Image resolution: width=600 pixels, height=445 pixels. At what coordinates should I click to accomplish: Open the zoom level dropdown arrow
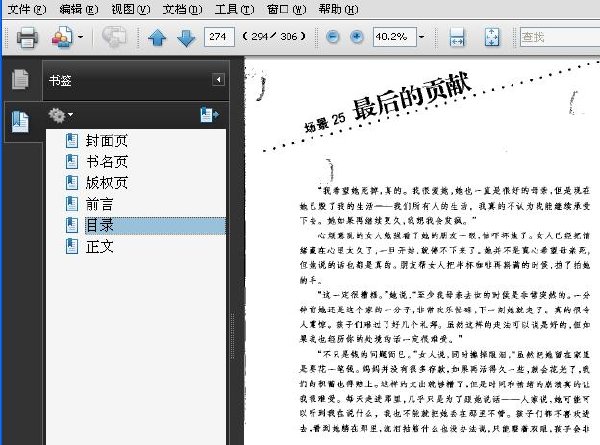coord(421,37)
